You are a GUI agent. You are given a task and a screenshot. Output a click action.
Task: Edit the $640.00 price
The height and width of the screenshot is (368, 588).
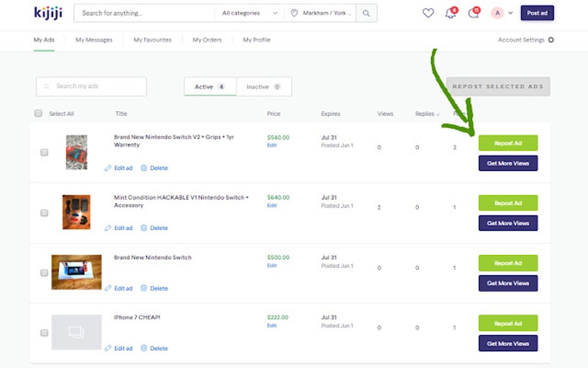pyautogui.click(x=272, y=205)
